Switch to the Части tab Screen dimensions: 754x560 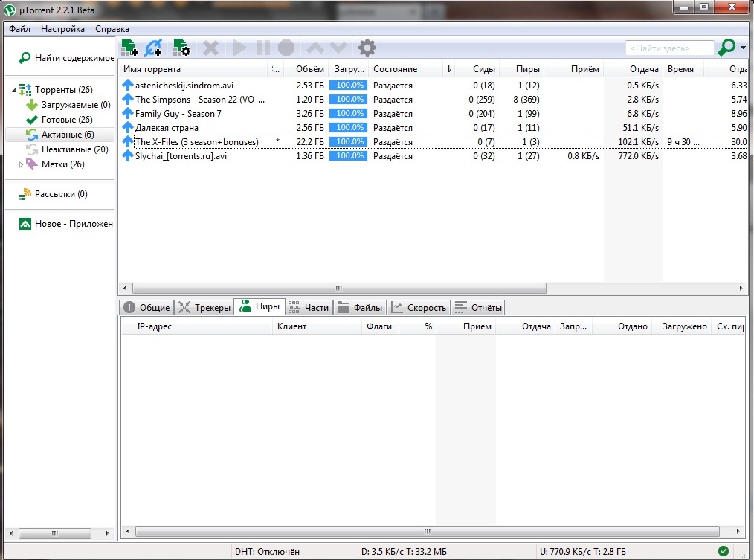[x=309, y=308]
